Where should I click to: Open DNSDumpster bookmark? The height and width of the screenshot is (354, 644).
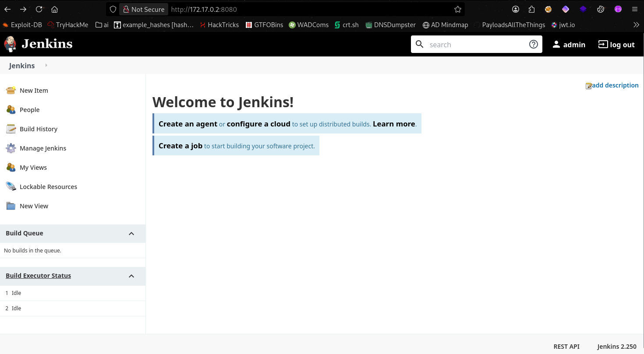pyautogui.click(x=390, y=25)
